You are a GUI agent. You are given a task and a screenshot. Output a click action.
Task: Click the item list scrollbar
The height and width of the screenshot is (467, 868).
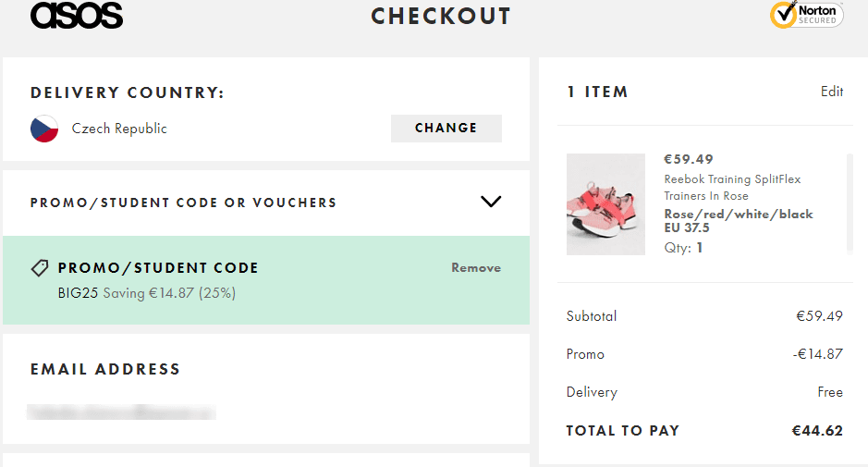850,203
